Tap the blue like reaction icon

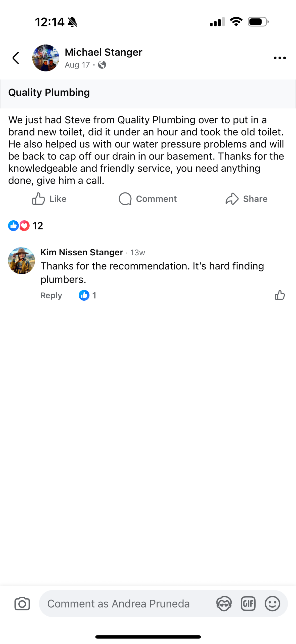pos(13,226)
